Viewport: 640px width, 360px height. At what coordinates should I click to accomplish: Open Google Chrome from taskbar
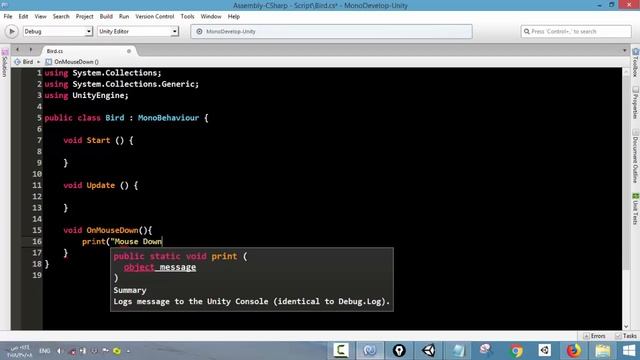(x=516, y=350)
